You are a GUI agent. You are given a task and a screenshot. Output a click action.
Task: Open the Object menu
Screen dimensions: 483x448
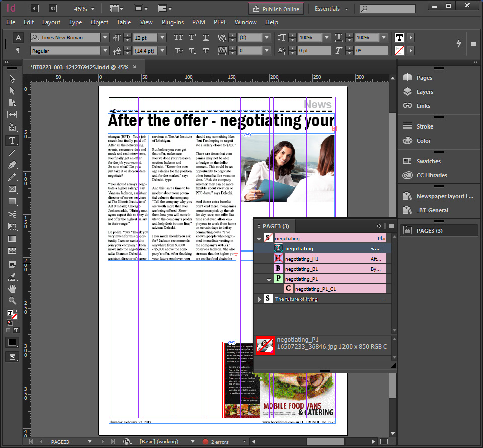click(x=99, y=22)
